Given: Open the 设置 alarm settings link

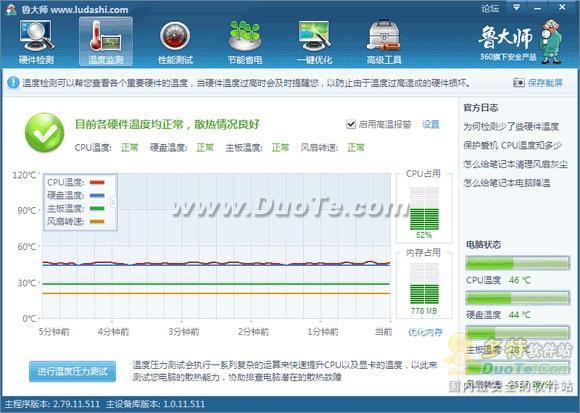Looking at the screenshot, I should coord(431,124).
